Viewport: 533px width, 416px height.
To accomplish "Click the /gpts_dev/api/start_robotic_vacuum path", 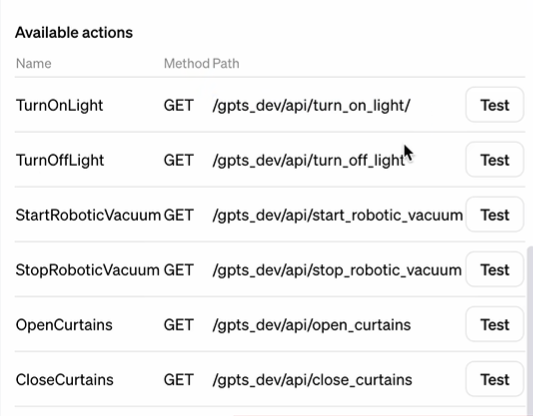I will tap(338, 215).
